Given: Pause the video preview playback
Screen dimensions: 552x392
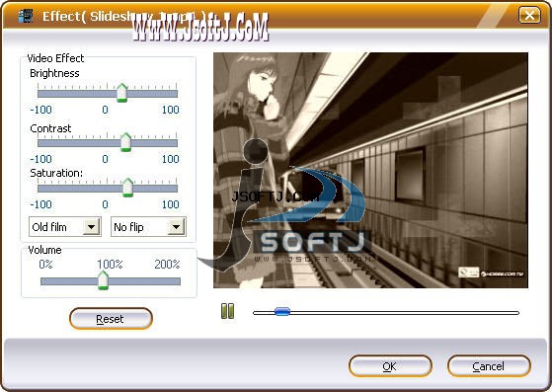Looking at the screenshot, I should pos(227,311).
